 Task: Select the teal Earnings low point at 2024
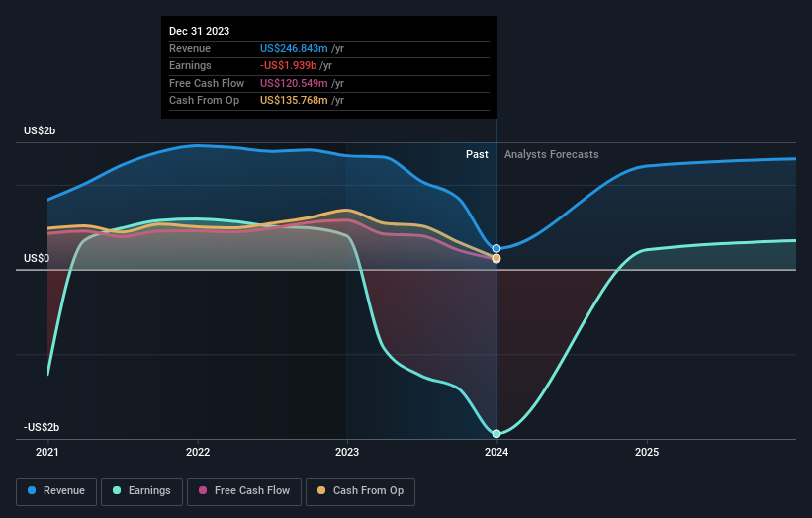pos(496,434)
